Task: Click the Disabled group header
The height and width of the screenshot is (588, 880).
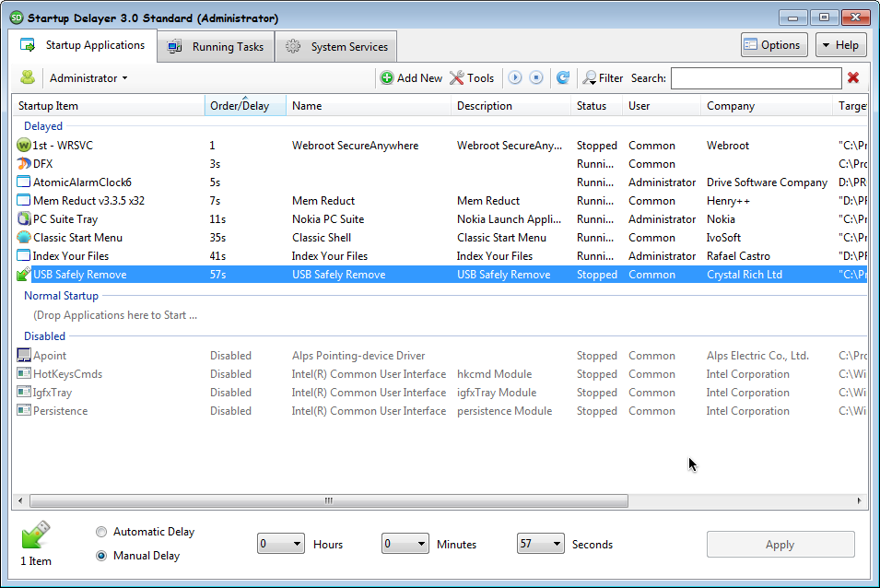Action: click(44, 336)
